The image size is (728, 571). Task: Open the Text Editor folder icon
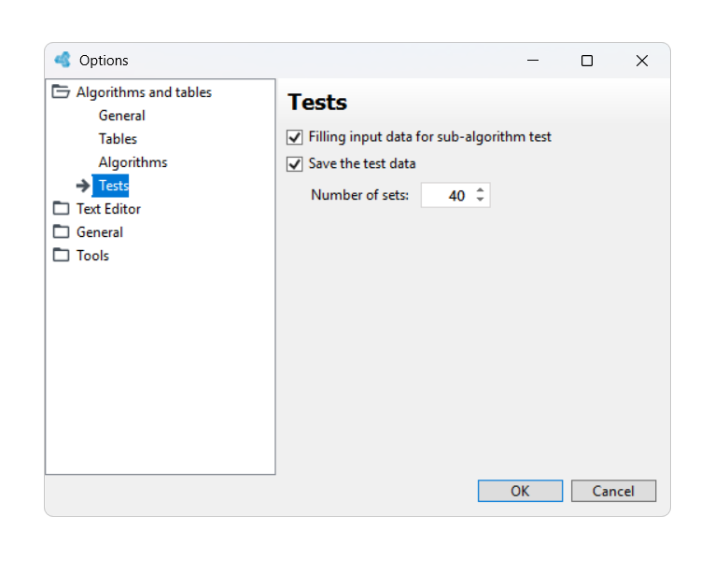click(x=61, y=208)
